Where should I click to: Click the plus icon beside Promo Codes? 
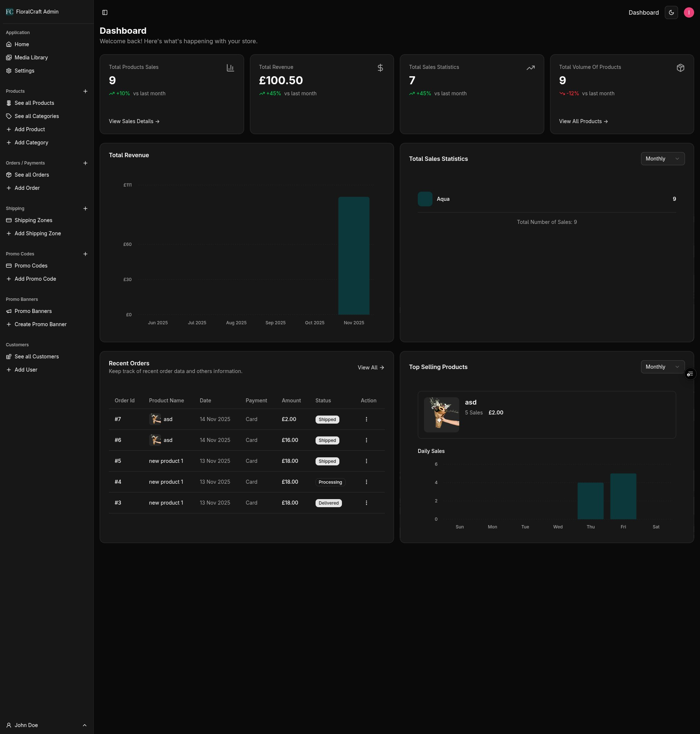pyautogui.click(x=85, y=254)
